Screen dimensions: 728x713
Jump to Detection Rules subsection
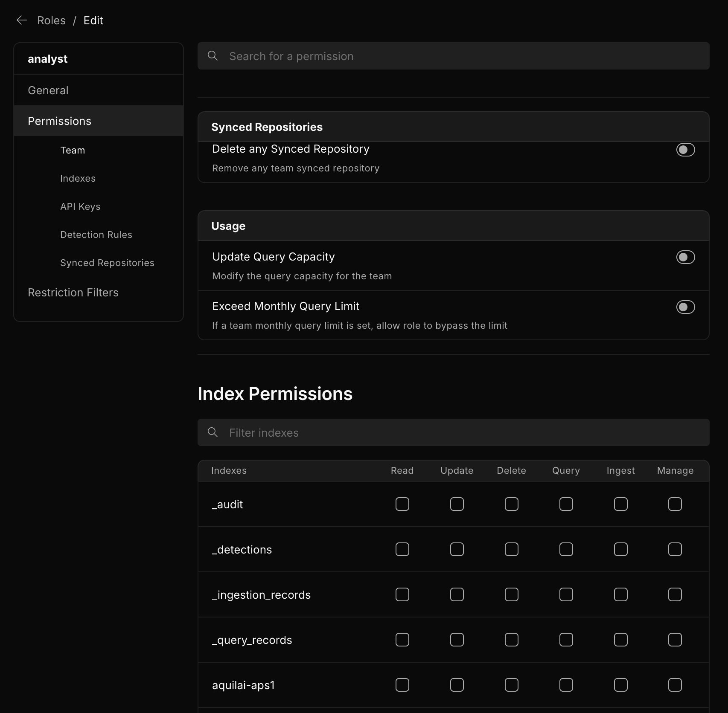tap(96, 235)
